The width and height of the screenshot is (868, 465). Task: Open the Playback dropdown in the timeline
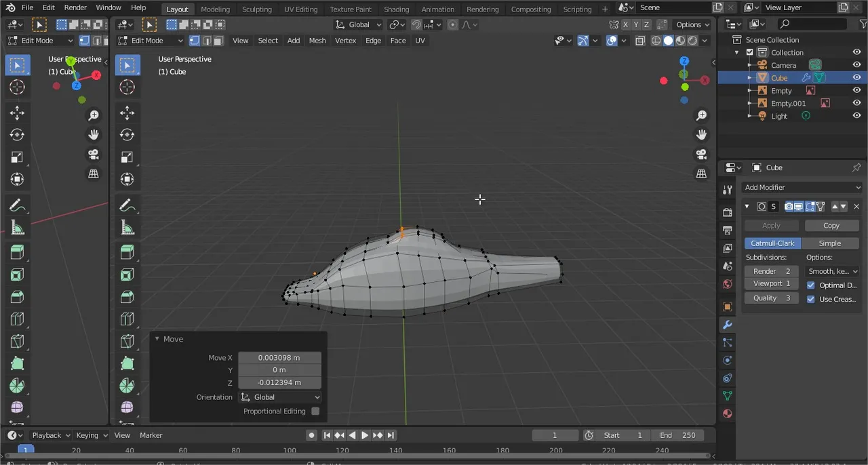pyautogui.click(x=51, y=435)
